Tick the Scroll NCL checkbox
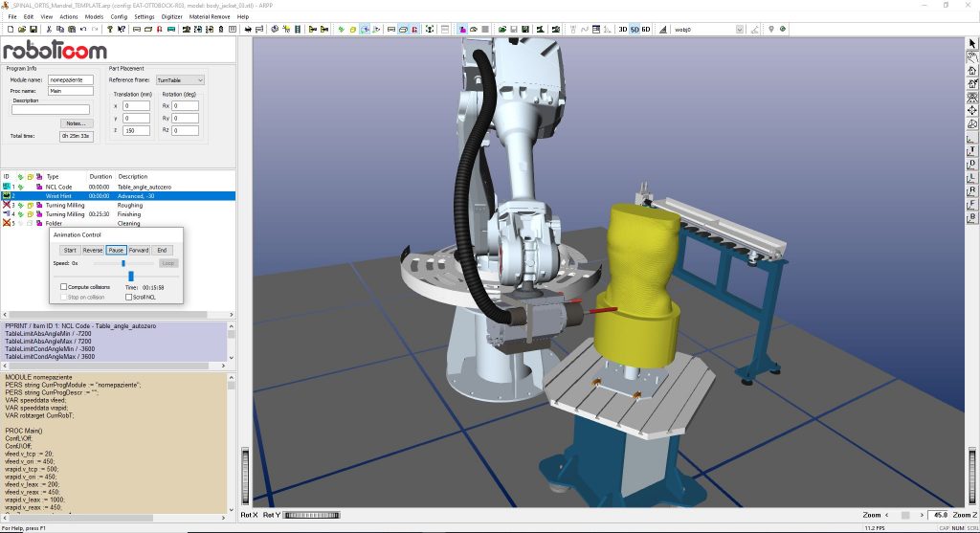 click(x=128, y=297)
